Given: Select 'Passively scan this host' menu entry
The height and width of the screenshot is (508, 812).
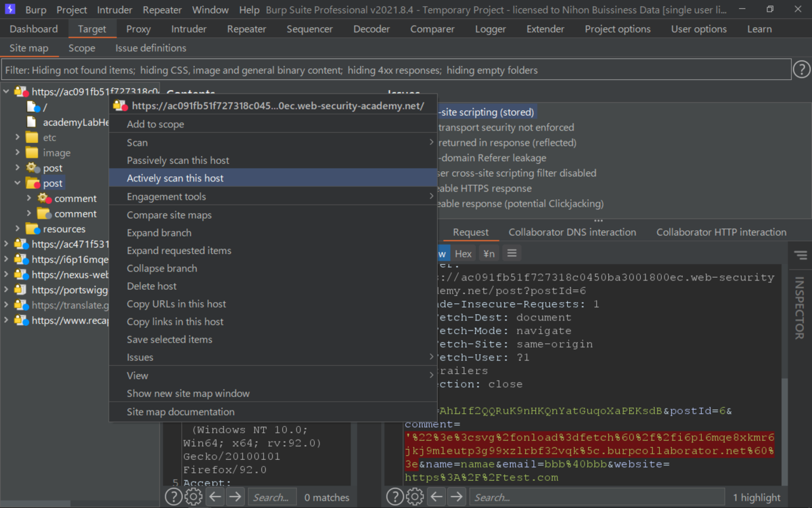Looking at the screenshot, I should click(x=273, y=161).
